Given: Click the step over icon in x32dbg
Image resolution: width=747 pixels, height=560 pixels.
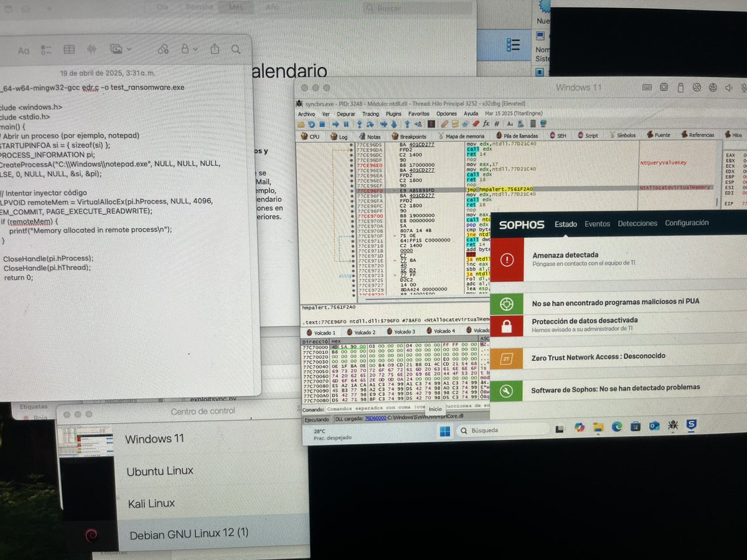Looking at the screenshot, I should 370,124.
